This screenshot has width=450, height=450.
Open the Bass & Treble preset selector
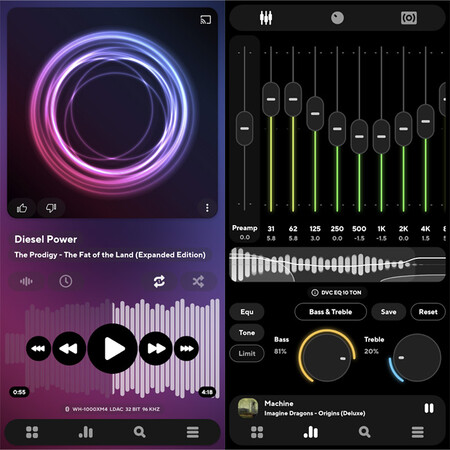[x=330, y=312]
